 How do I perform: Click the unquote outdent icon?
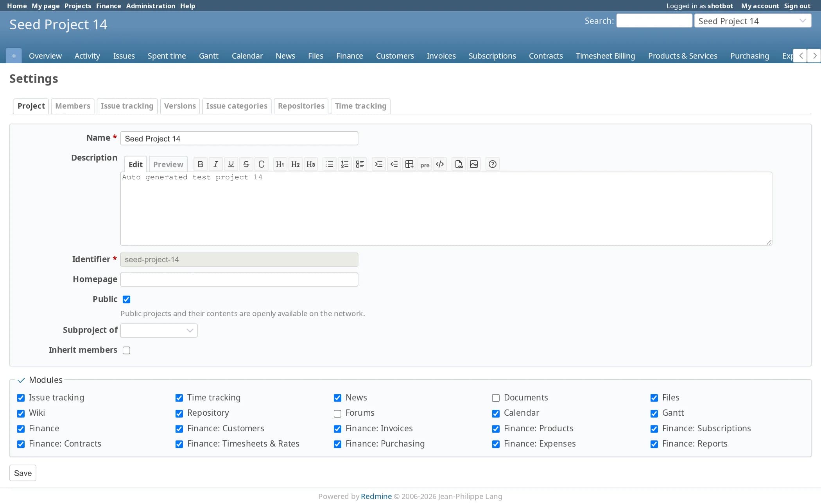tap(394, 164)
